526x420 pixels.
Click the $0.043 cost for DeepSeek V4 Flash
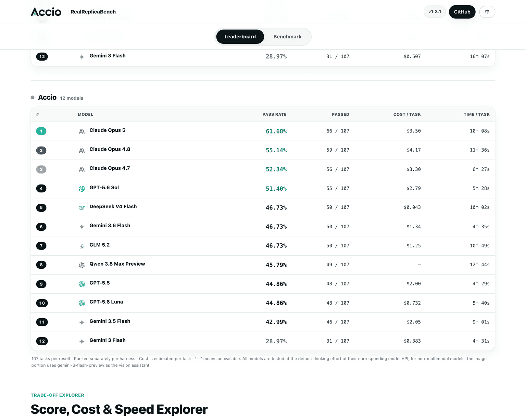(x=412, y=207)
